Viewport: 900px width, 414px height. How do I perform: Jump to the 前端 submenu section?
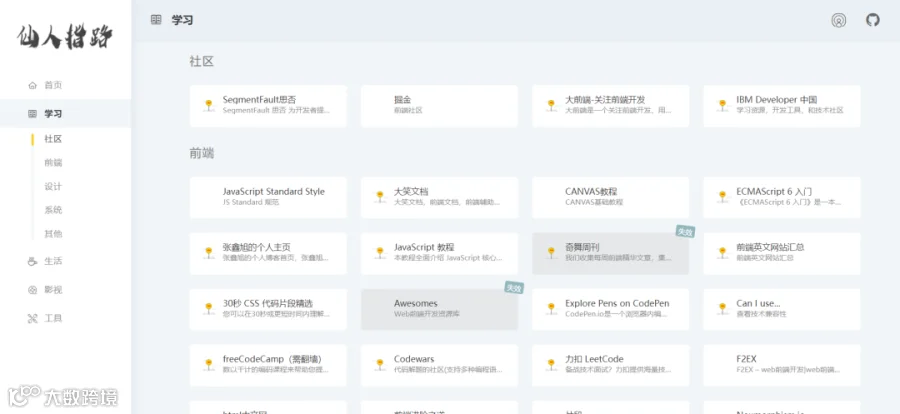click(x=53, y=162)
